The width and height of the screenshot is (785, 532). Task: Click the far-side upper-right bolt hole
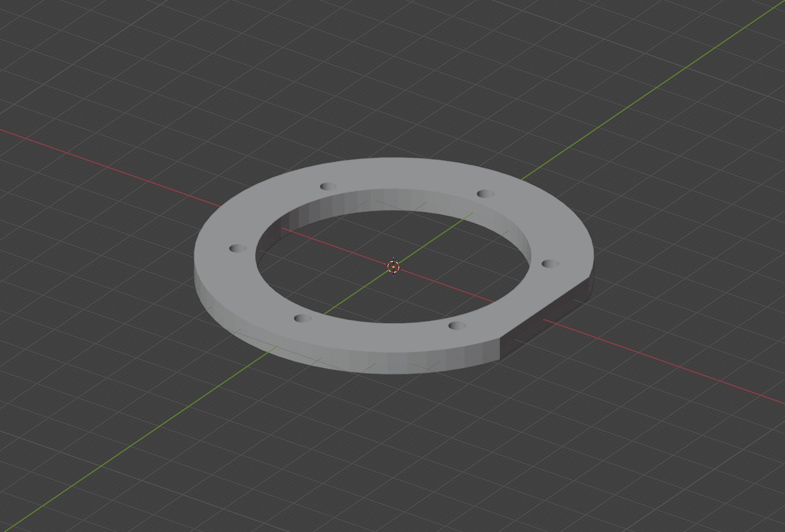486,194
